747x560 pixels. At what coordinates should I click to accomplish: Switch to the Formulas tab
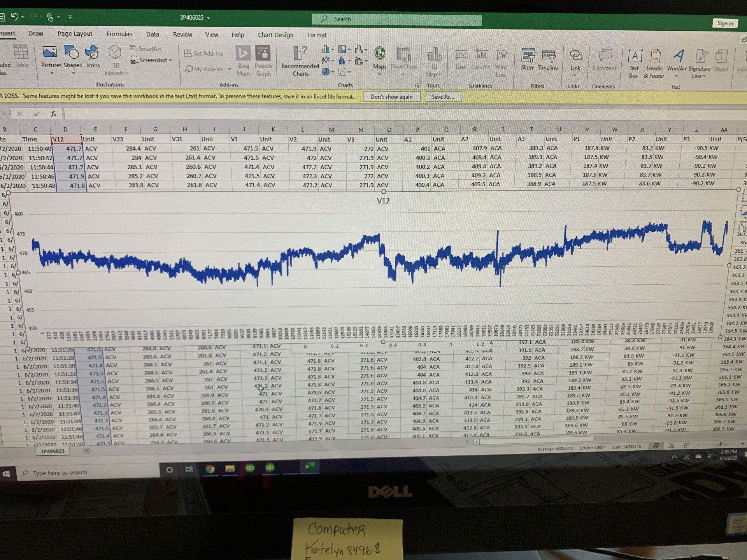119,34
